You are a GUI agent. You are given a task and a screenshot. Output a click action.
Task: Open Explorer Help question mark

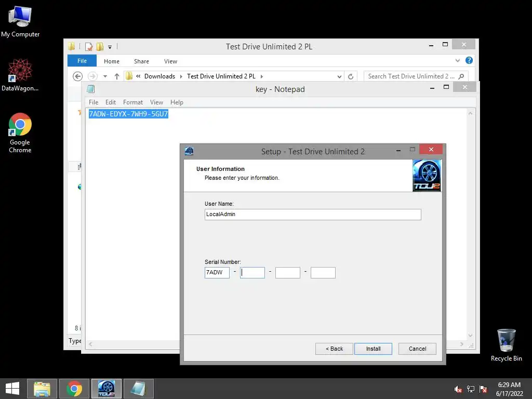pyautogui.click(x=469, y=60)
